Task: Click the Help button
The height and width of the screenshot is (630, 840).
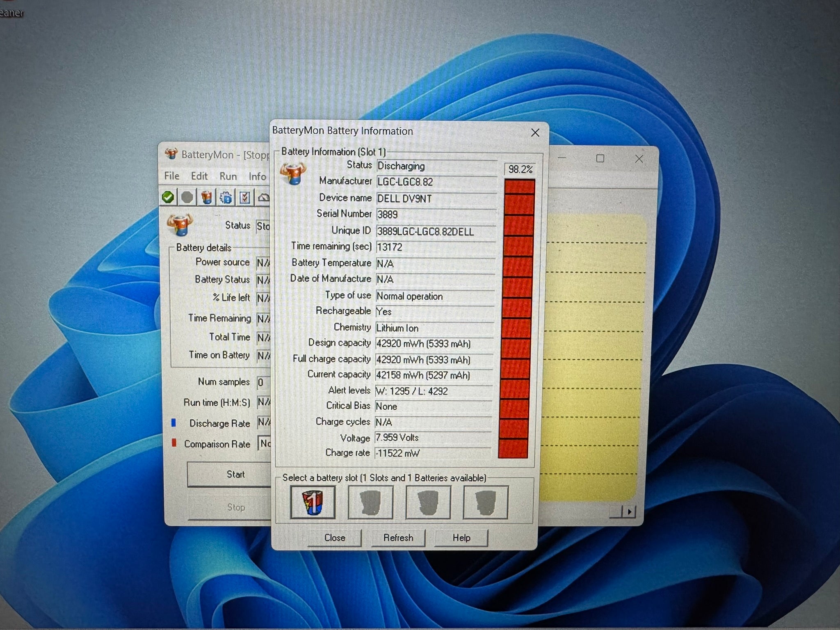Action: pyautogui.click(x=461, y=538)
